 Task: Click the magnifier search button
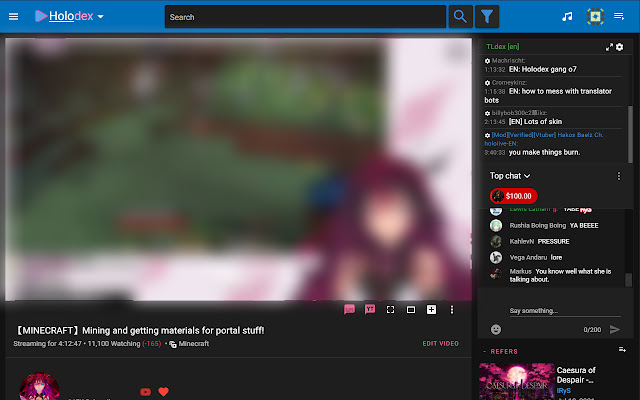(460, 17)
